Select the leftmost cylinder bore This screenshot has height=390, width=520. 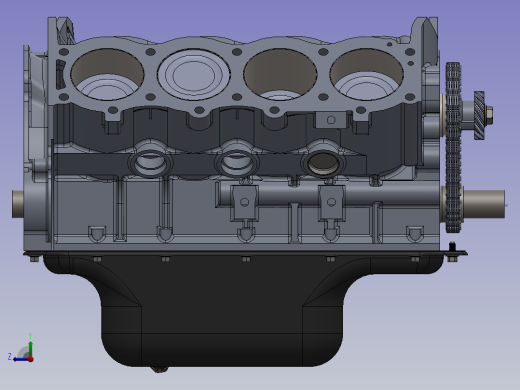click(x=107, y=74)
